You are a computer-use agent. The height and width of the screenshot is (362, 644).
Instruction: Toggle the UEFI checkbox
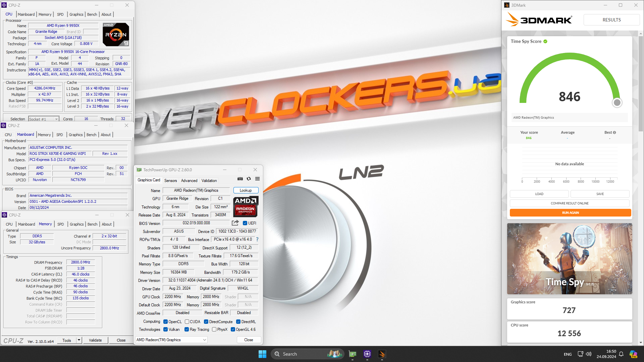(x=245, y=223)
